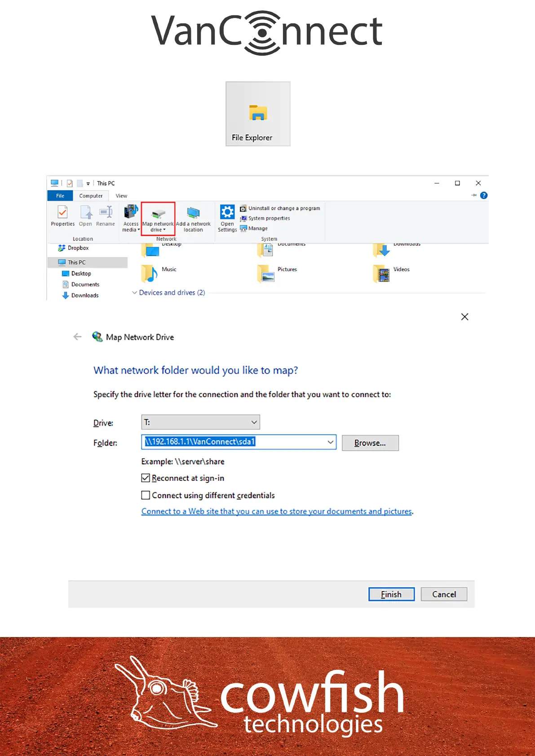
Task: Click the This PC title bar computer icon
Action: coord(54,183)
